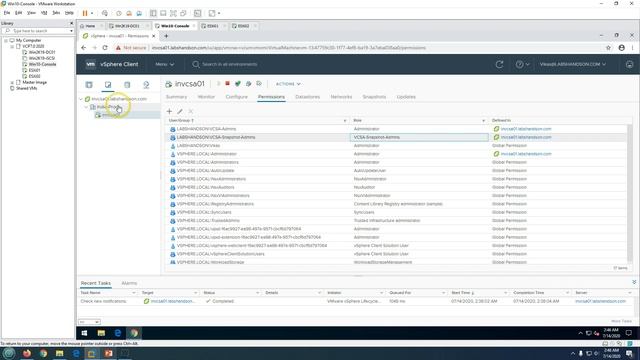Open the Chrome profile avatar icon
This screenshot has height=360, width=640.
click(621, 48)
